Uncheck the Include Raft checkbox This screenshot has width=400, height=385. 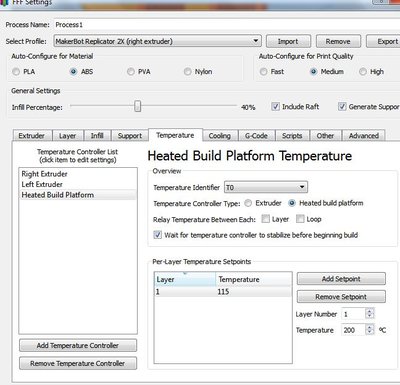click(275, 107)
